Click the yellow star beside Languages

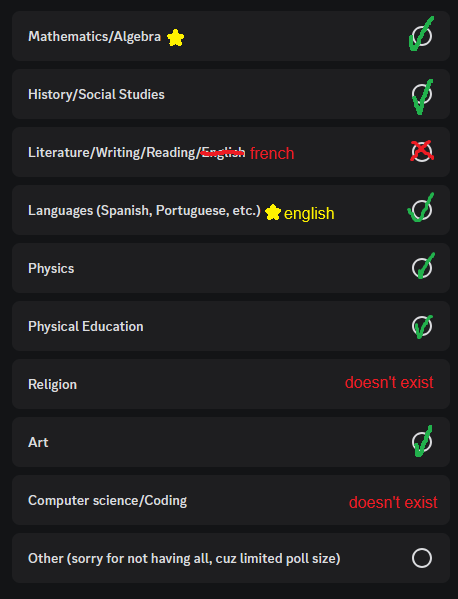click(x=273, y=212)
